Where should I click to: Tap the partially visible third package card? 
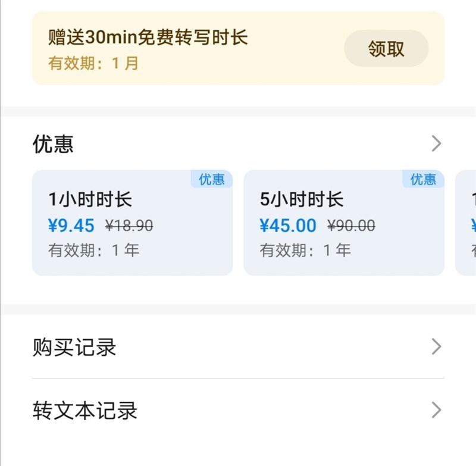click(466, 223)
